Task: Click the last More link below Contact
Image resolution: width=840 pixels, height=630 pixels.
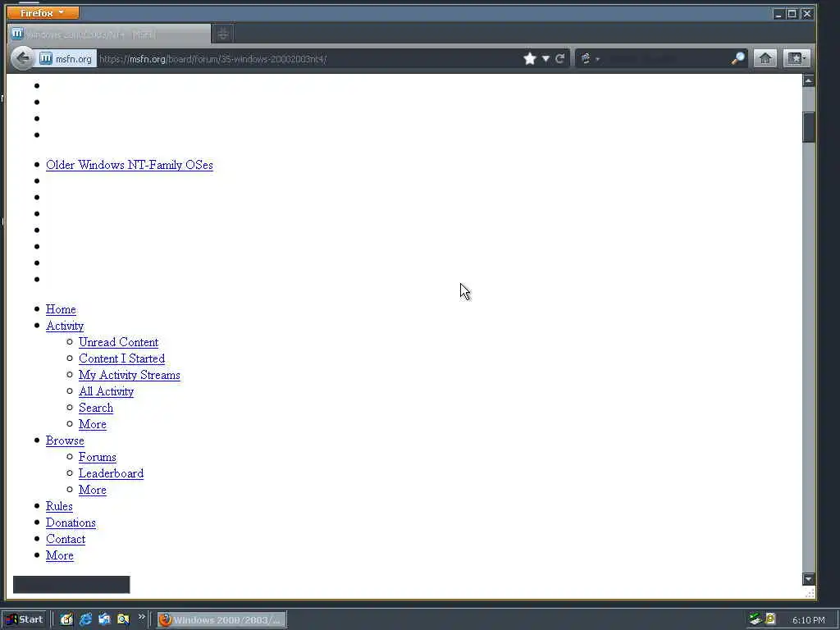Action: (59, 555)
